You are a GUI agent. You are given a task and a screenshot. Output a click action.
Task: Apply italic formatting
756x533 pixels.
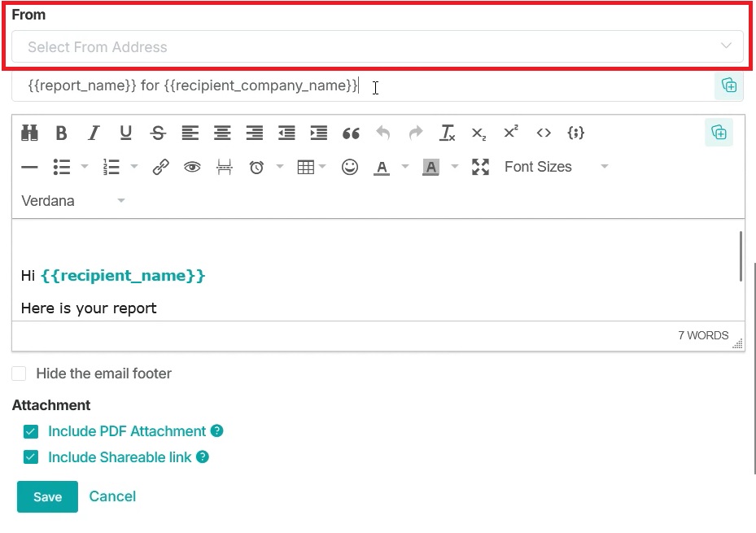coord(94,133)
